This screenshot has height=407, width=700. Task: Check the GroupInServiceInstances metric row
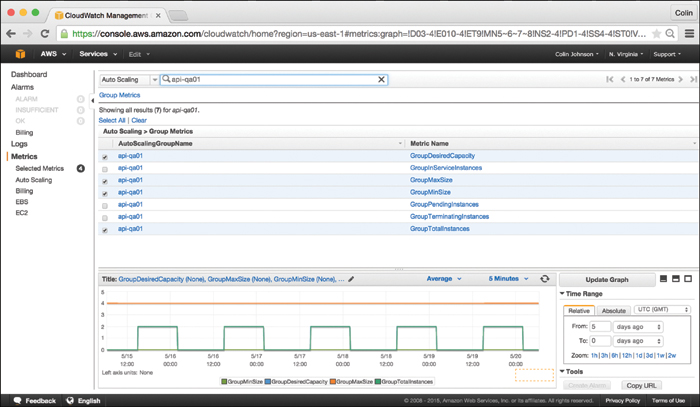click(x=105, y=169)
